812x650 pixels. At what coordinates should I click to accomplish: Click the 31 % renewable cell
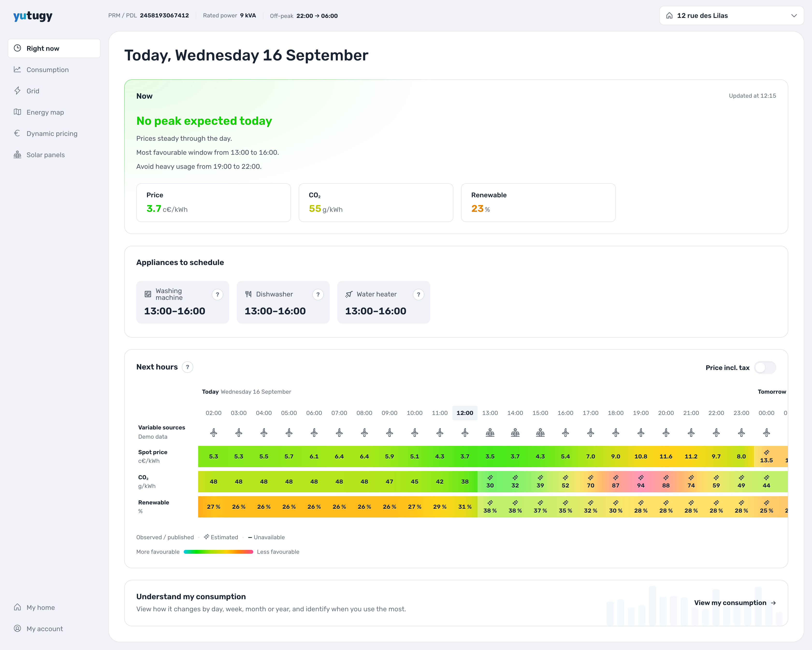tap(465, 507)
